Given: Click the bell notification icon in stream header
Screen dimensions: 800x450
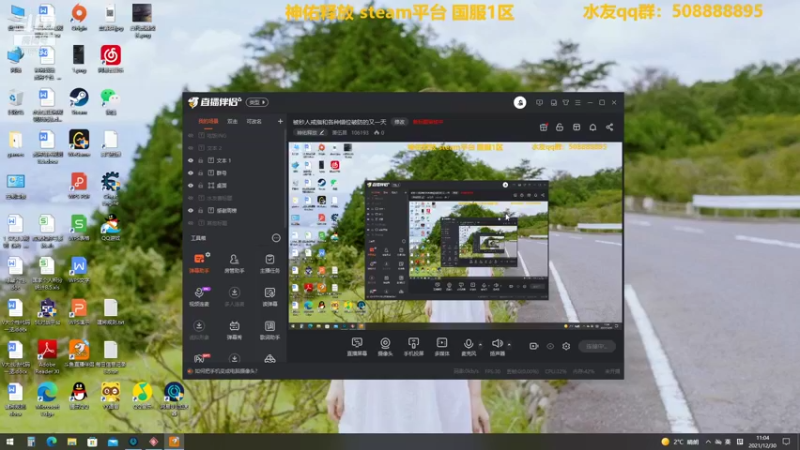Looking at the screenshot, I should [593, 127].
